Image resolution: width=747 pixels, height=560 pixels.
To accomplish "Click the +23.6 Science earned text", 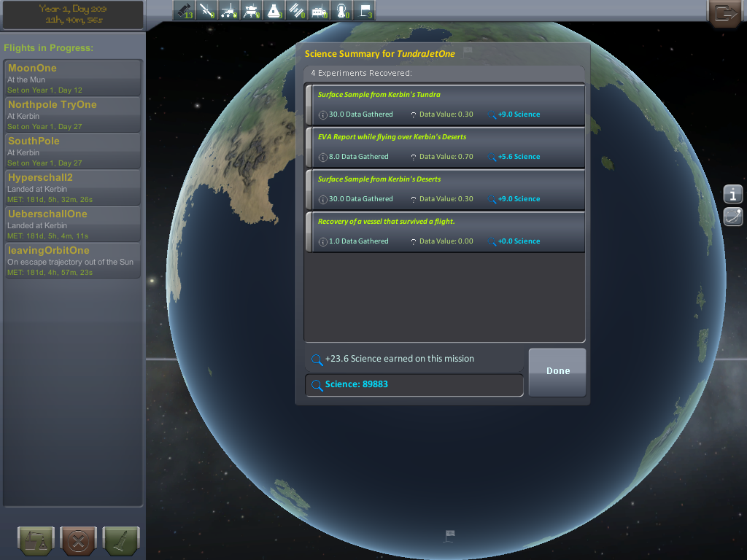I will click(399, 359).
